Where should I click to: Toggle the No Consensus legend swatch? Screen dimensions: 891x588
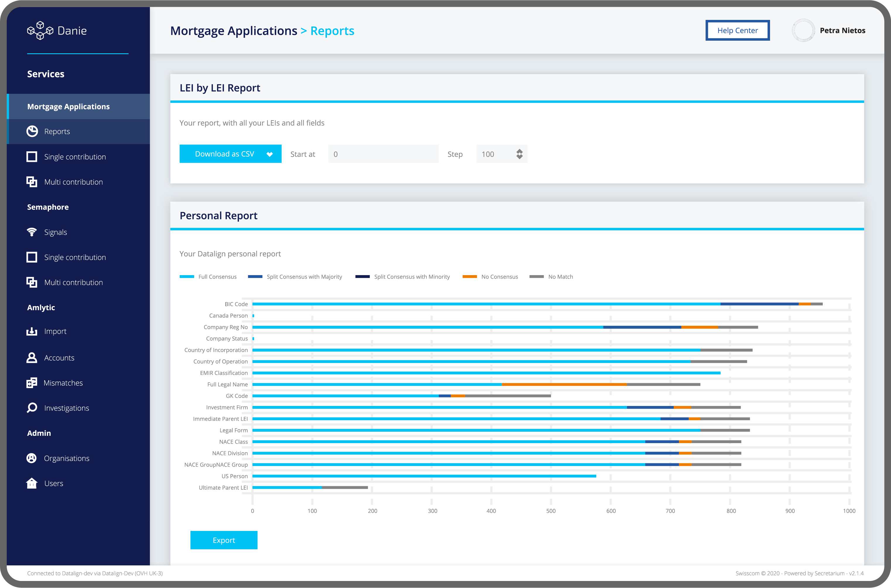470,277
